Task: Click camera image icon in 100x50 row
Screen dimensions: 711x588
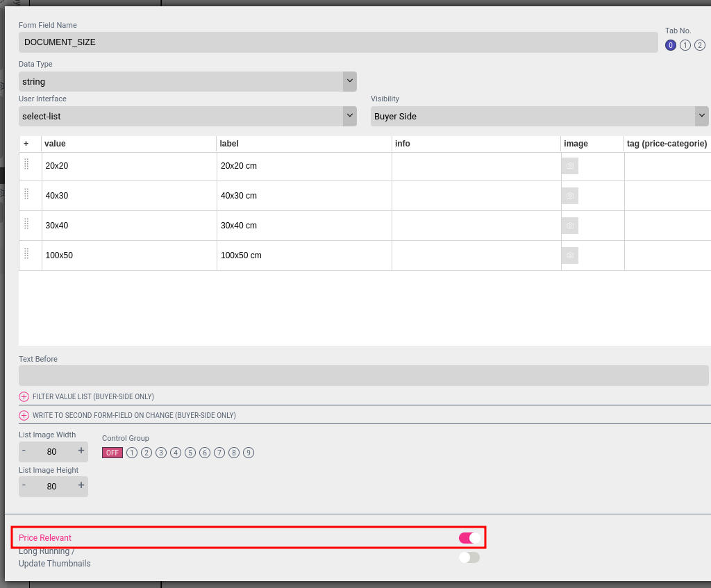Action: tap(569, 255)
